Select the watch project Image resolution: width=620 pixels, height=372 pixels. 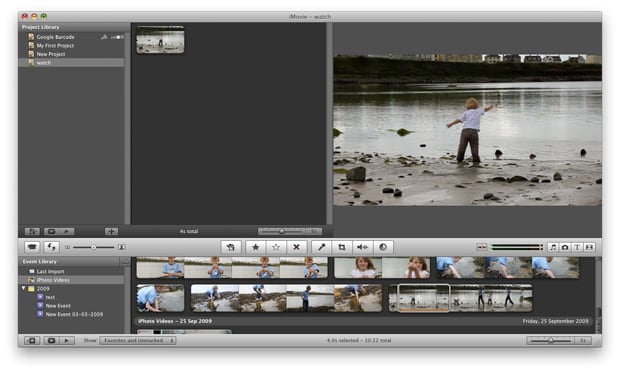71,62
